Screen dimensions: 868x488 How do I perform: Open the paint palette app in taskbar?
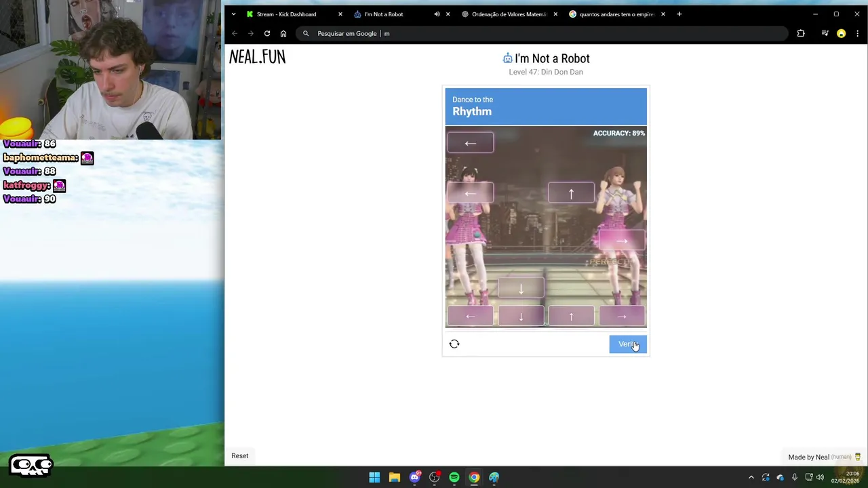click(x=494, y=477)
